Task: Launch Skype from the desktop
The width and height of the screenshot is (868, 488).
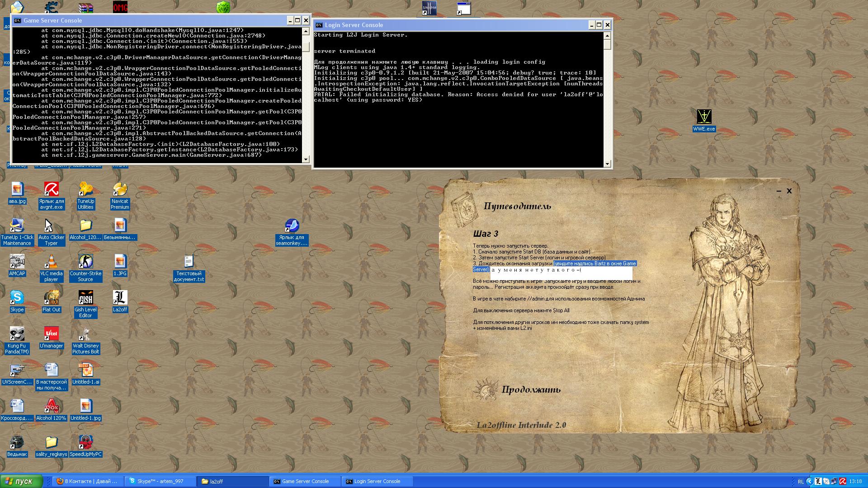Action: tap(17, 298)
